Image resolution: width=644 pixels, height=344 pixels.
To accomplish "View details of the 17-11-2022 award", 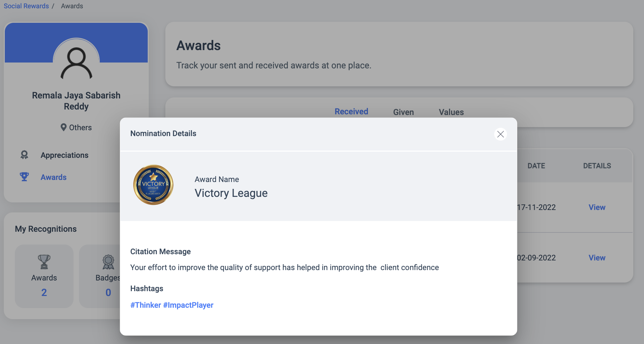I will [597, 207].
